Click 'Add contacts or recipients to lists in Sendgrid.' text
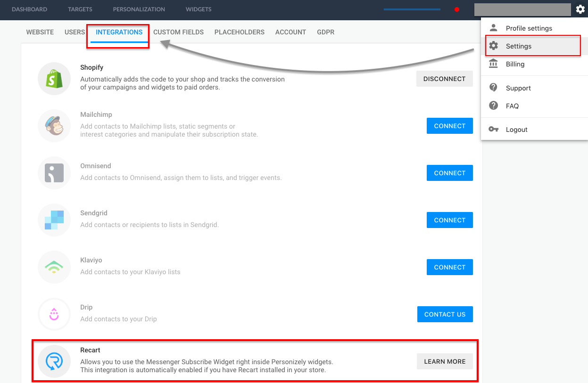The image size is (588, 383). tap(149, 225)
